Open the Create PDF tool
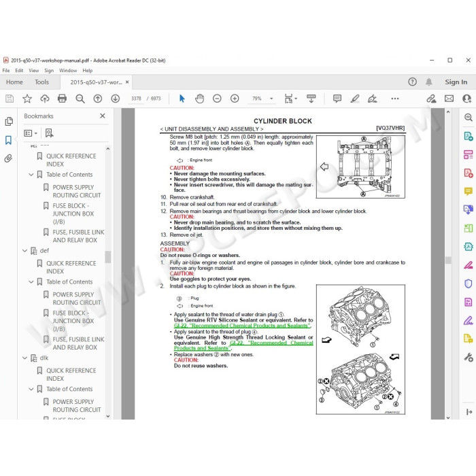The width and height of the screenshot is (476, 476). (468, 173)
